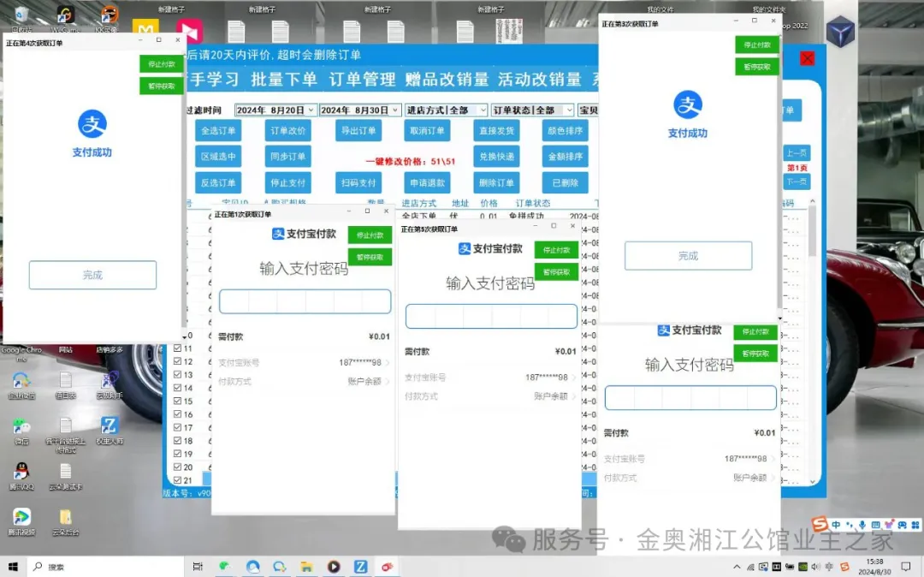Open the 权重大师 blue Z desktop icon
Screen dimensions: 924x577
(110, 426)
